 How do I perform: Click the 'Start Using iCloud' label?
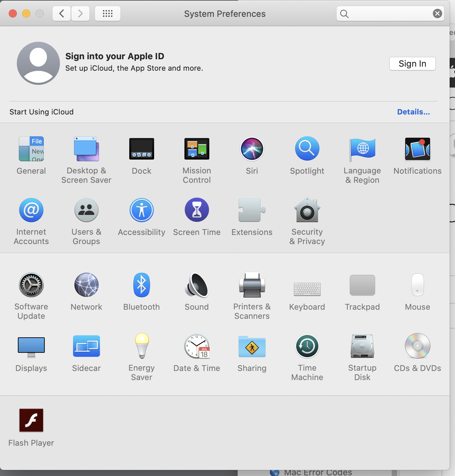[x=41, y=112]
